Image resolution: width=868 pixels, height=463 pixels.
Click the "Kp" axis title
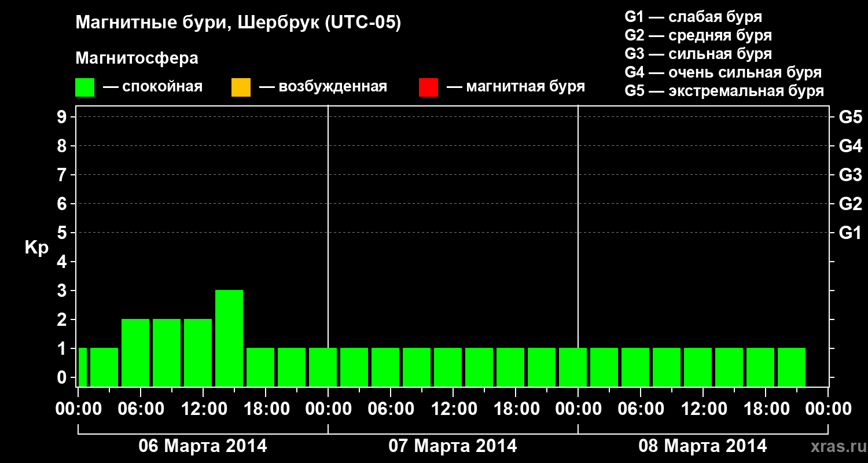[36, 248]
